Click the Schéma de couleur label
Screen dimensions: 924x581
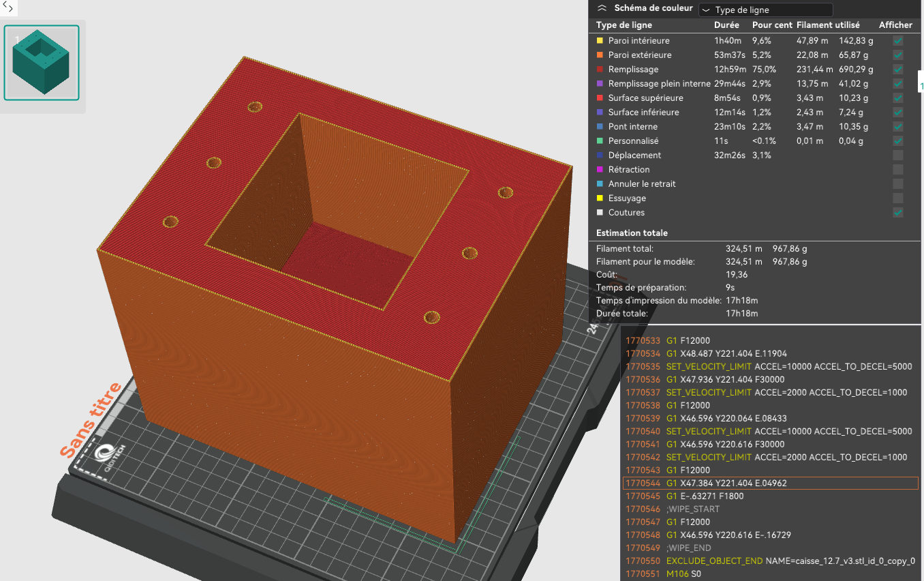653,9
